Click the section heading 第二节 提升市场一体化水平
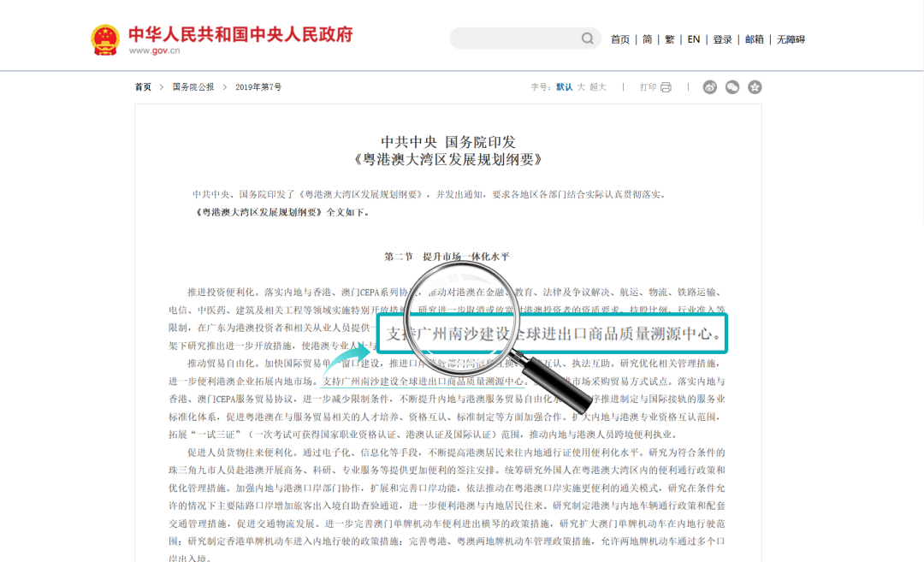 [x=447, y=257]
